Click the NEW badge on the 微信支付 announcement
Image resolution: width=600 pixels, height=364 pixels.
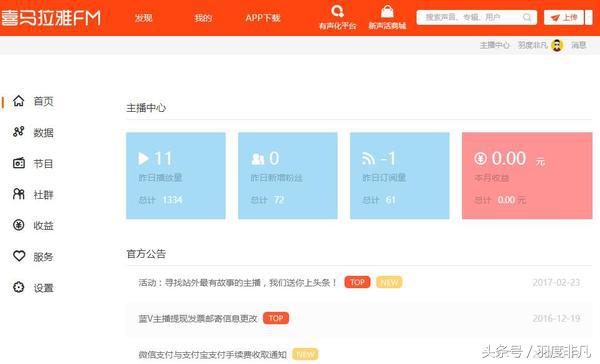click(305, 354)
